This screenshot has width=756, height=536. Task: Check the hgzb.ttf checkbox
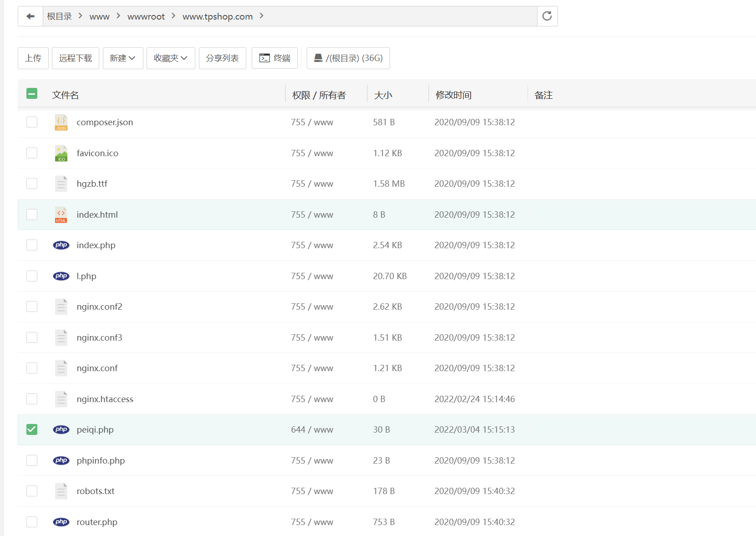click(x=32, y=184)
